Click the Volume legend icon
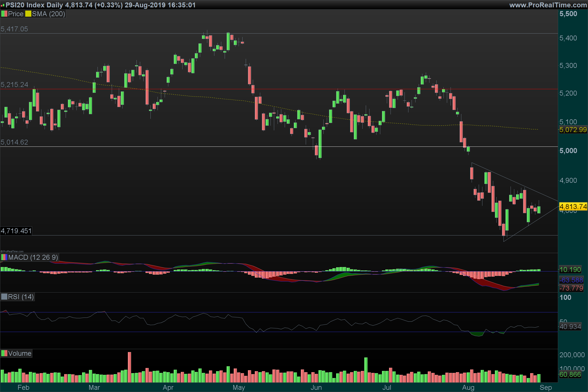 (4, 353)
